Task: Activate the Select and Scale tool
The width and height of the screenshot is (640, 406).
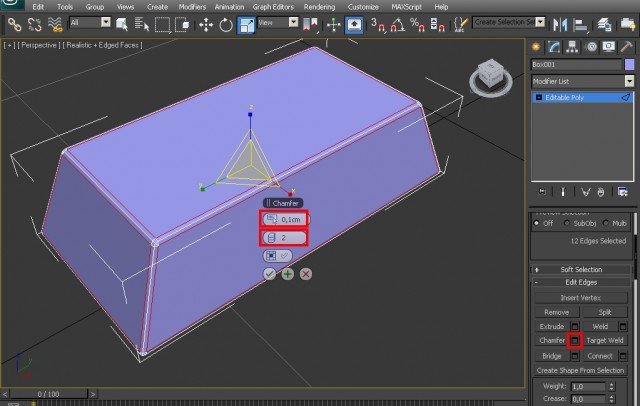Action: (246, 25)
